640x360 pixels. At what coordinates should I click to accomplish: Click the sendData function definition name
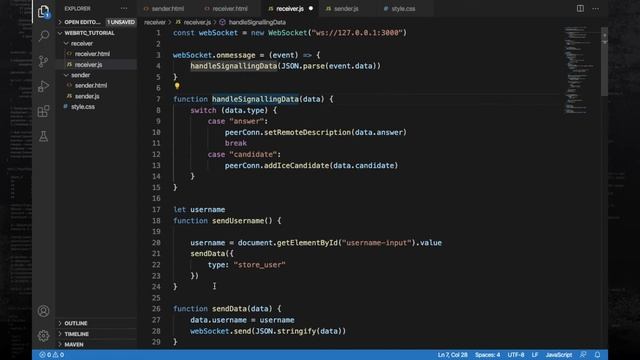tap(229, 309)
